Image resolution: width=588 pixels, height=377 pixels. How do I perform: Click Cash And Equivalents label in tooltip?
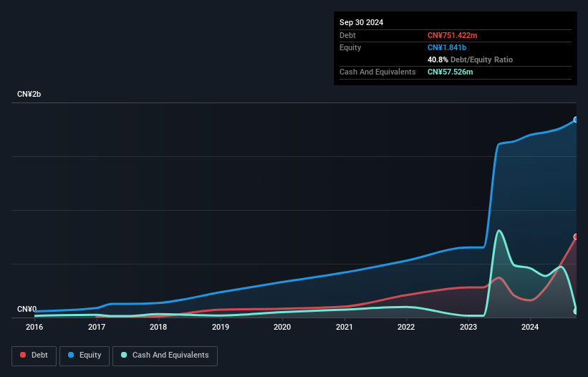tap(377, 72)
